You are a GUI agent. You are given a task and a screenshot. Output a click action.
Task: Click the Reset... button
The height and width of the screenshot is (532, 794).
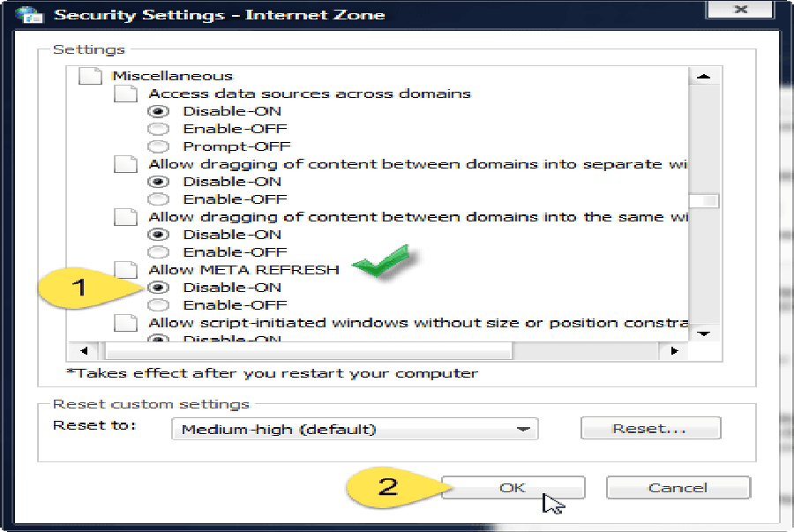[x=651, y=428]
